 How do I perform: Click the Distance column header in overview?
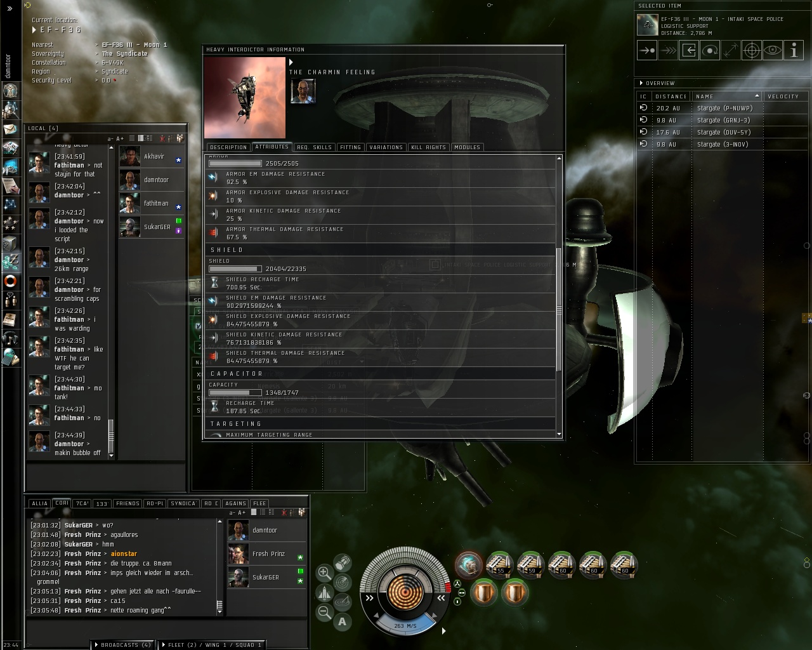671,96
